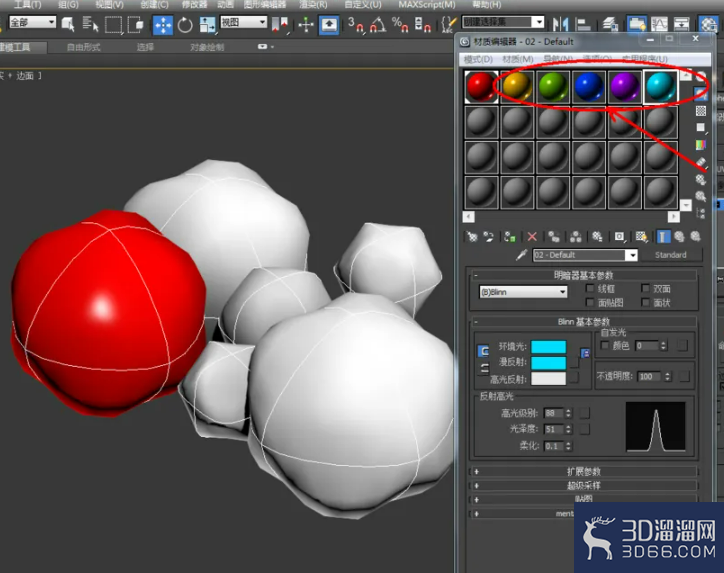This screenshot has height=573, width=724.
Task: Click the Select Object arrow tool
Action: (68, 24)
